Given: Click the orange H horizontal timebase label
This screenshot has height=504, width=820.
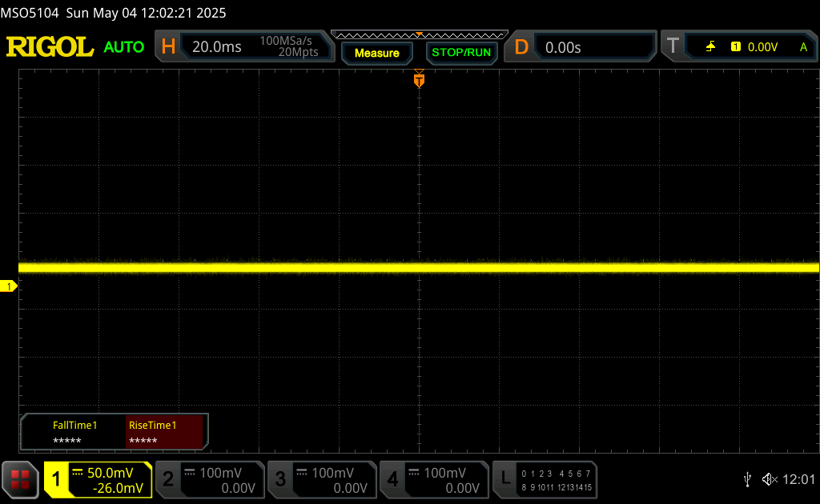Looking at the screenshot, I should (168, 47).
